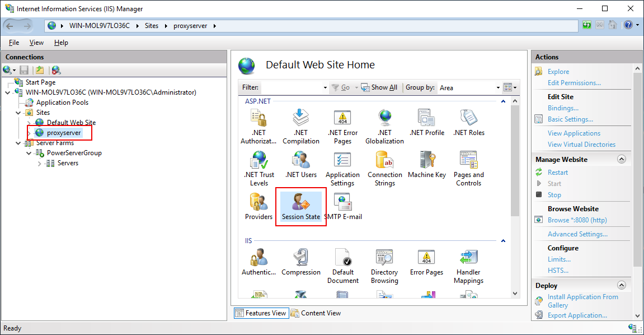This screenshot has width=644, height=335.
Task: Open Pages and Controls feature
Action: point(469,169)
